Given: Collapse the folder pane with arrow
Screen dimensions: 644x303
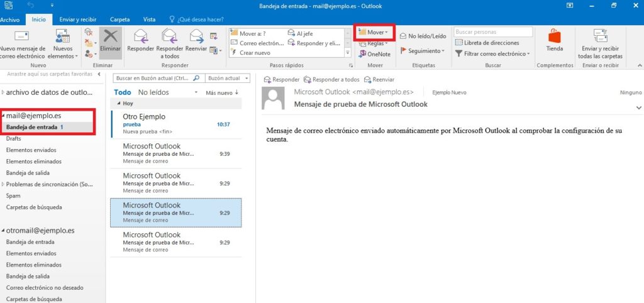Looking at the screenshot, I should 99,74.
